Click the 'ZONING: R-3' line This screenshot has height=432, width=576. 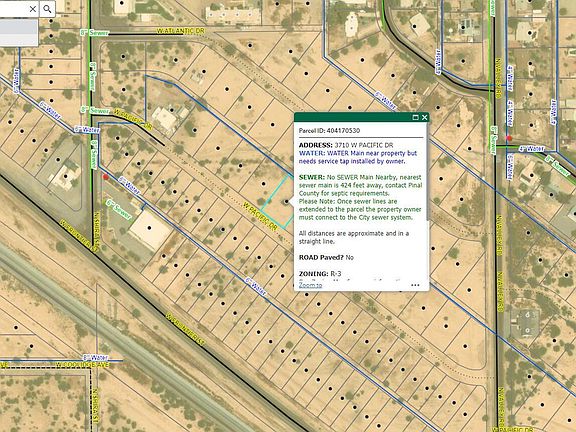320,274
